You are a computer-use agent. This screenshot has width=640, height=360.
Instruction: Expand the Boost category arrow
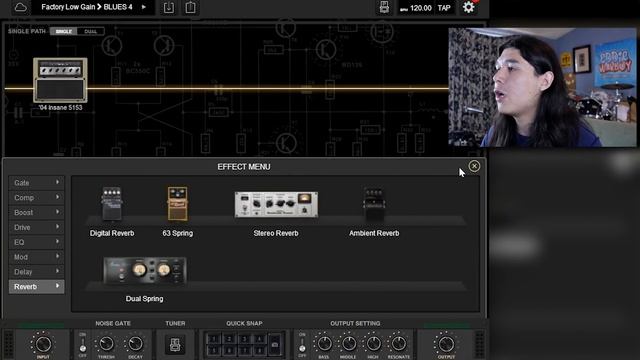[57, 212]
